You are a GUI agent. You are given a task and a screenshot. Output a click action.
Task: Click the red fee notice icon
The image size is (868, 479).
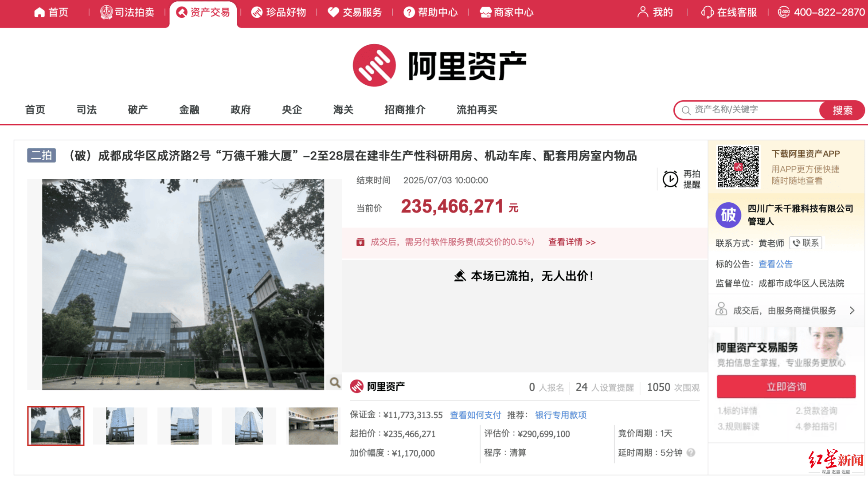pos(360,242)
